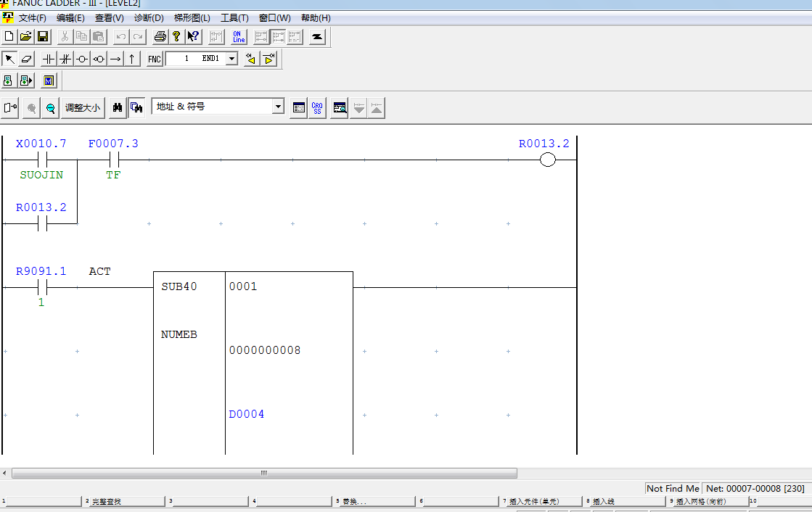The image size is (812, 512).
Task: Toggle the context help cursor
Action: coord(192,36)
